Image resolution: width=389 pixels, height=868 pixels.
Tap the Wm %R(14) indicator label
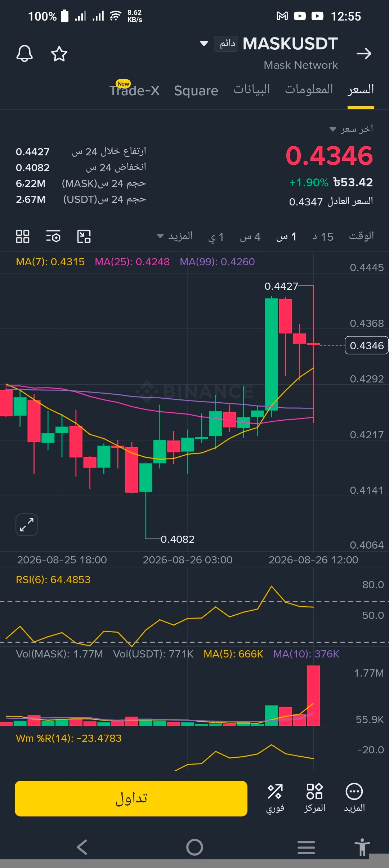coord(69,738)
